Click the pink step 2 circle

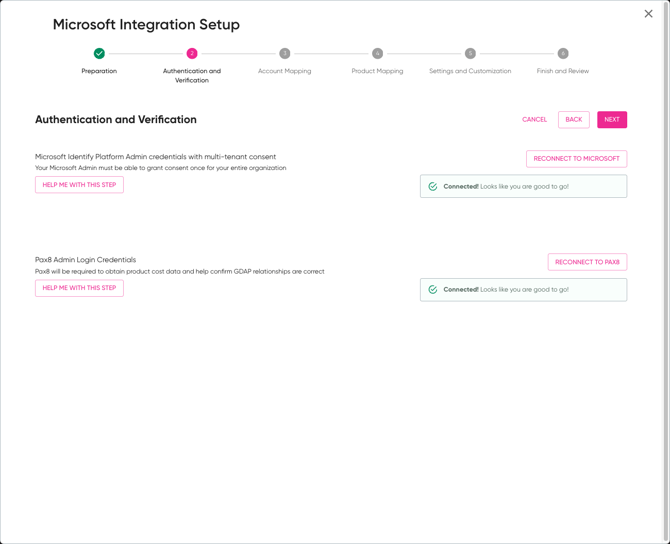click(x=192, y=53)
